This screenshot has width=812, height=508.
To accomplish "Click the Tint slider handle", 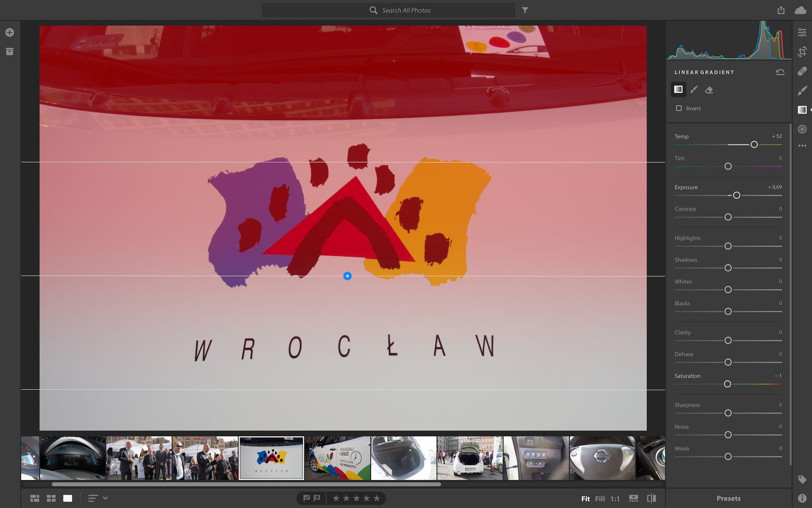I will point(728,166).
